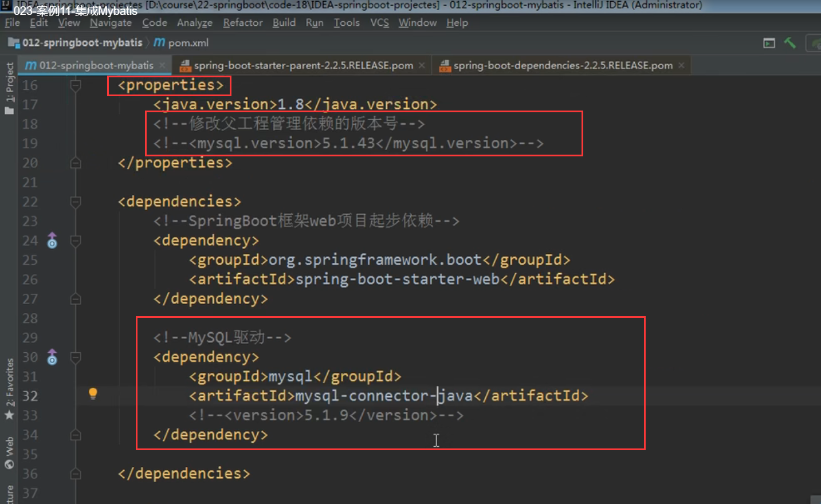Open the Code menu
This screenshot has height=504, width=821.
[155, 22]
